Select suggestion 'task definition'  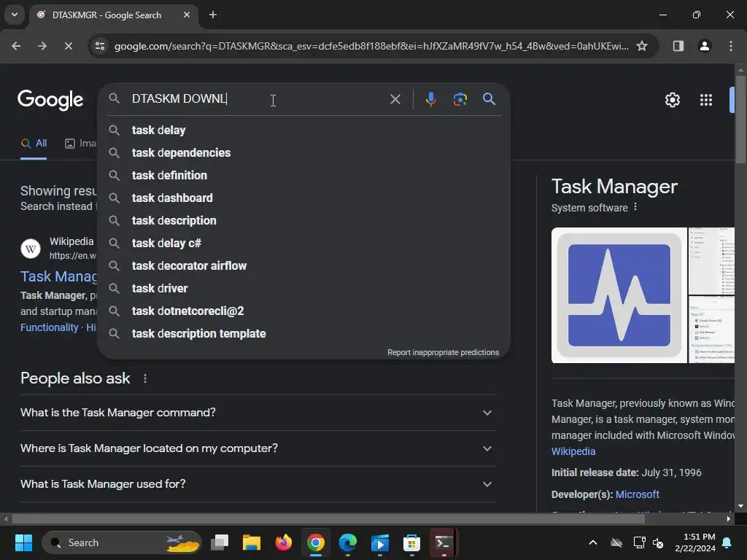pyautogui.click(x=304, y=175)
